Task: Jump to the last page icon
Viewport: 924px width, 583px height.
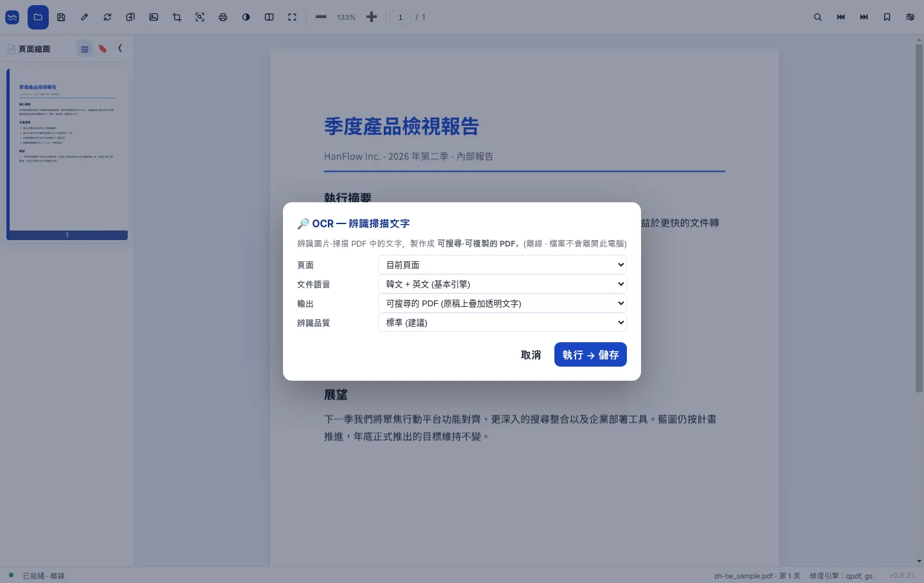Action: click(864, 17)
